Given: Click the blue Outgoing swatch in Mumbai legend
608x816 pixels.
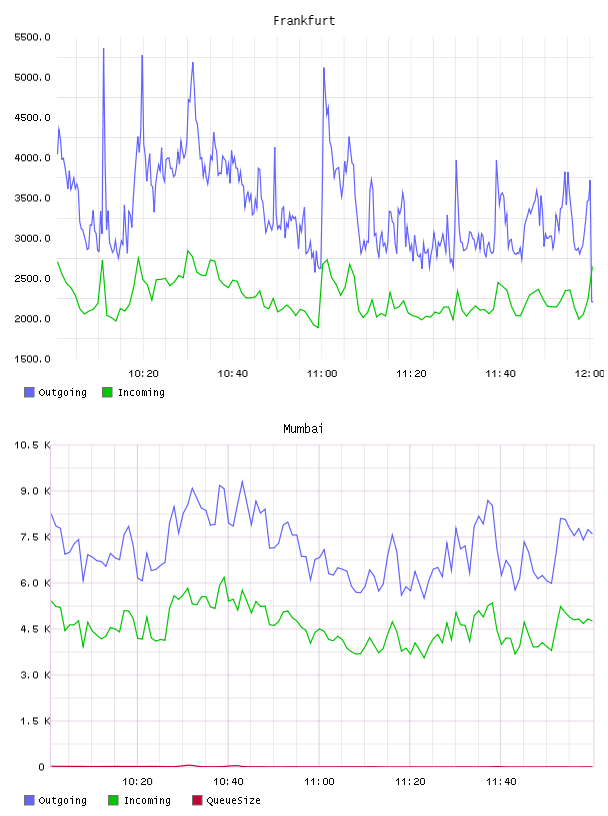Looking at the screenshot, I should tap(29, 800).
